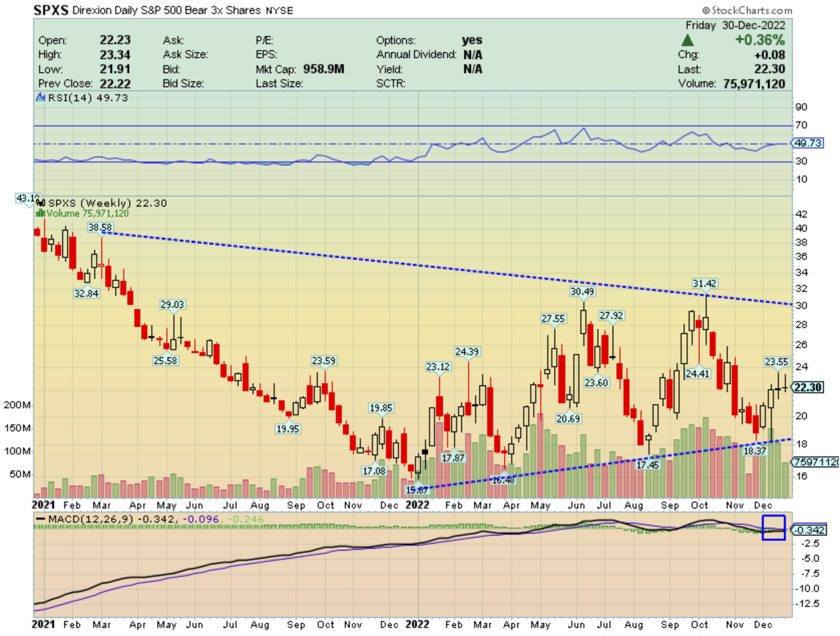
Task: Click the green up-arrow change indicator
Action: click(x=688, y=41)
